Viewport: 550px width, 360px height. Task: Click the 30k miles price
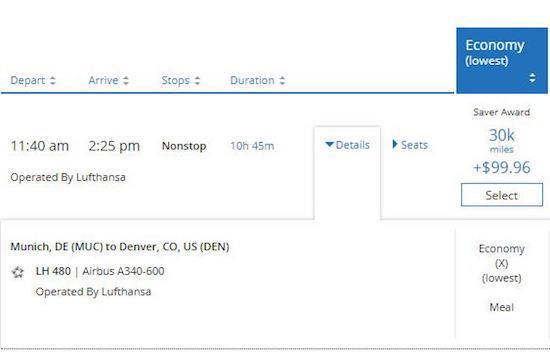pyautogui.click(x=502, y=140)
